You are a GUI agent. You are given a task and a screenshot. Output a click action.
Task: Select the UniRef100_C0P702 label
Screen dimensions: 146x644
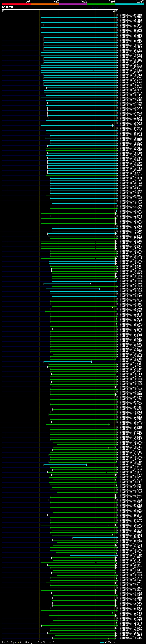point(131,103)
